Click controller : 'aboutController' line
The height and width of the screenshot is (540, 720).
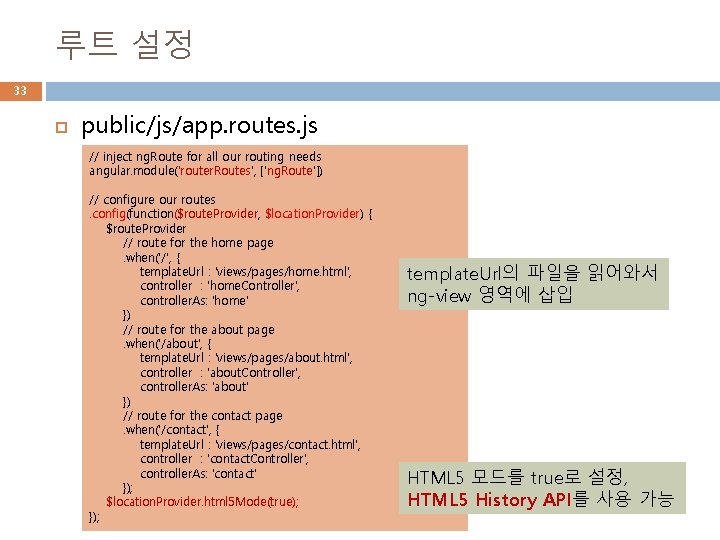click(220, 372)
